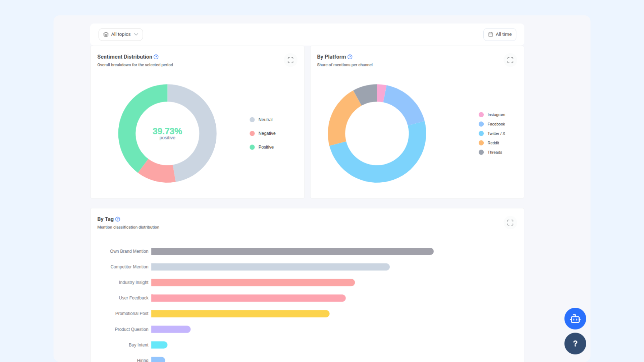
Task: Toggle Reddit in platform legend
Action: (x=489, y=143)
